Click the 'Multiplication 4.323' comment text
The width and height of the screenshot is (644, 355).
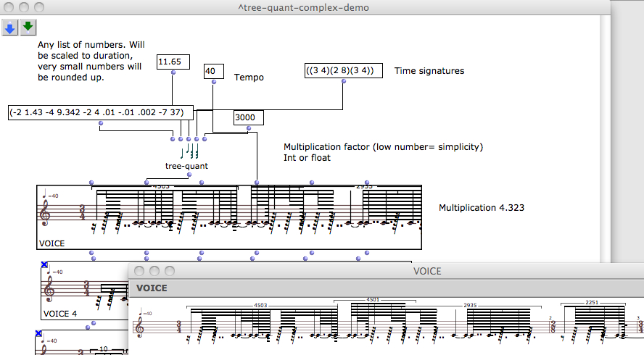click(482, 208)
